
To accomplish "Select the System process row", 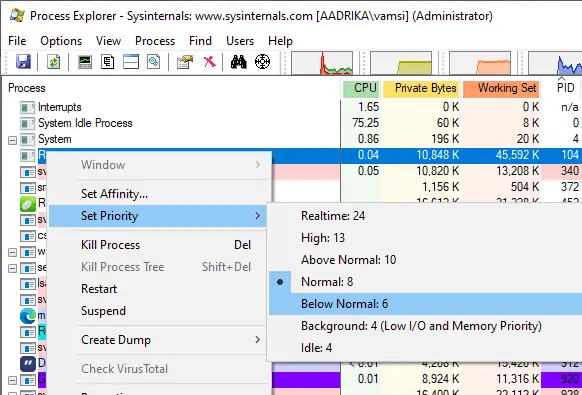I will pyautogui.click(x=291, y=139).
